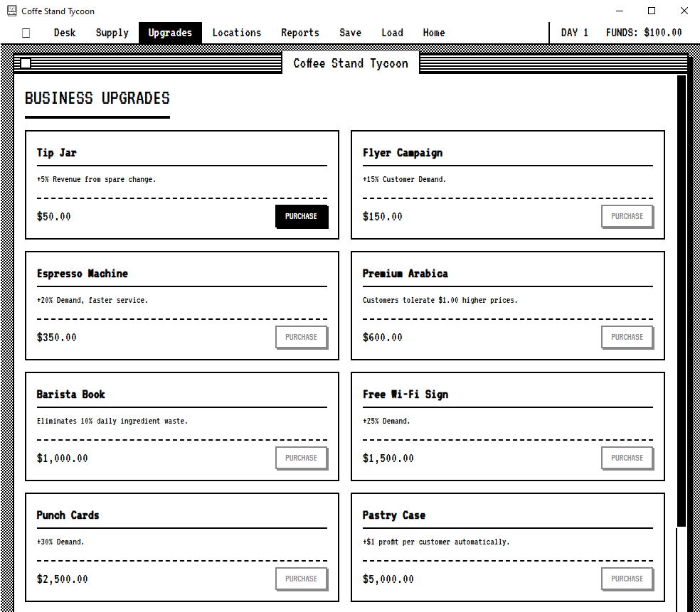The width and height of the screenshot is (700, 612).
Task: Purchase the Flyer Campaign upgrade
Action: [x=627, y=217]
